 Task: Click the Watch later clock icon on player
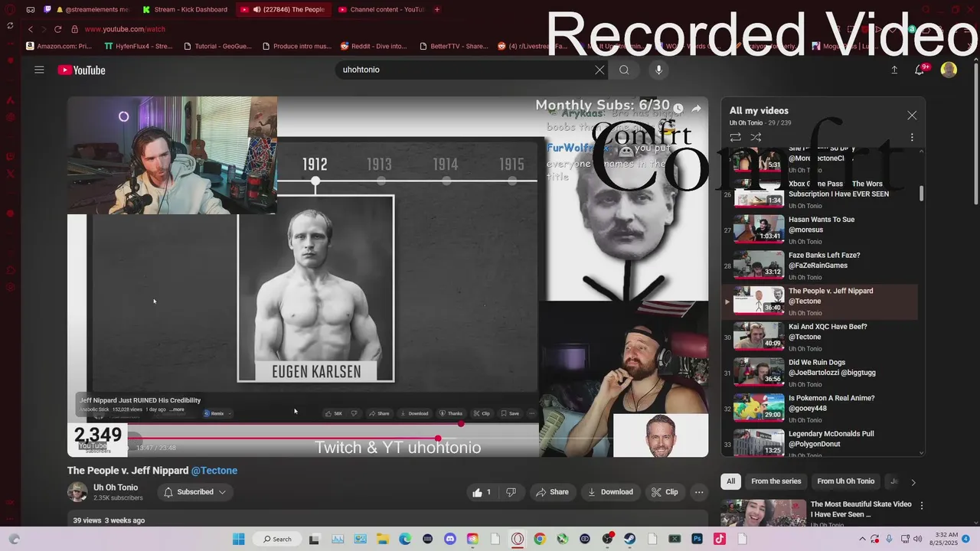[x=678, y=109]
